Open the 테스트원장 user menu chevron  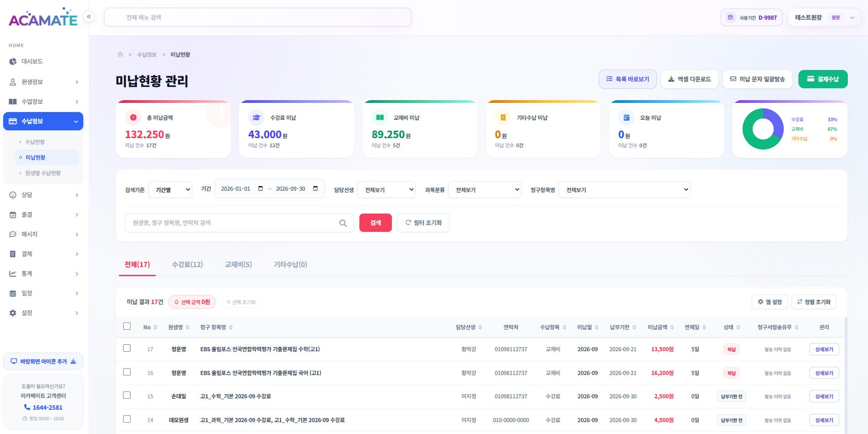pyautogui.click(x=852, y=18)
